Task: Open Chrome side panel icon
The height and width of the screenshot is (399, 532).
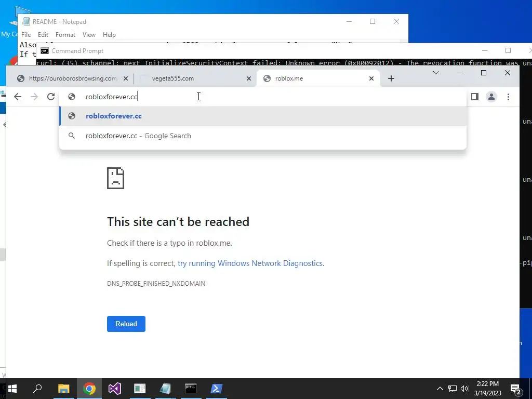Action: pyautogui.click(x=475, y=97)
